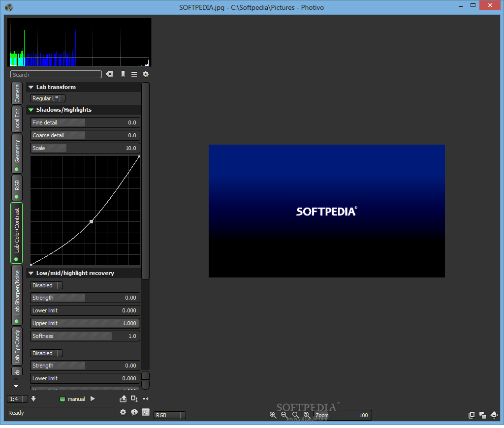Switch to the Local Edit tab
The height and width of the screenshot is (428, 504).
click(17, 119)
